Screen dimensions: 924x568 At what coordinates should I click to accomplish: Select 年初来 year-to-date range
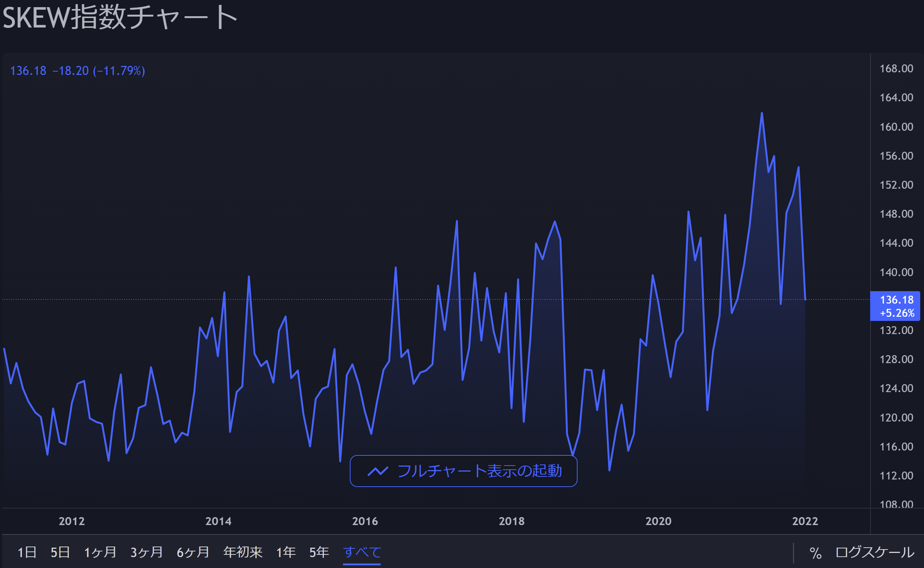(x=243, y=552)
